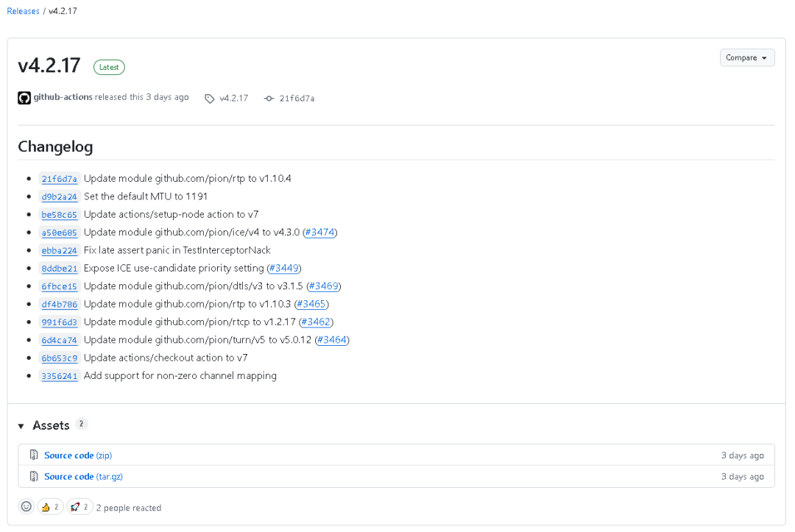Open pull request #3462 link
This screenshot has width=795, height=532.
pyautogui.click(x=316, y=322)
